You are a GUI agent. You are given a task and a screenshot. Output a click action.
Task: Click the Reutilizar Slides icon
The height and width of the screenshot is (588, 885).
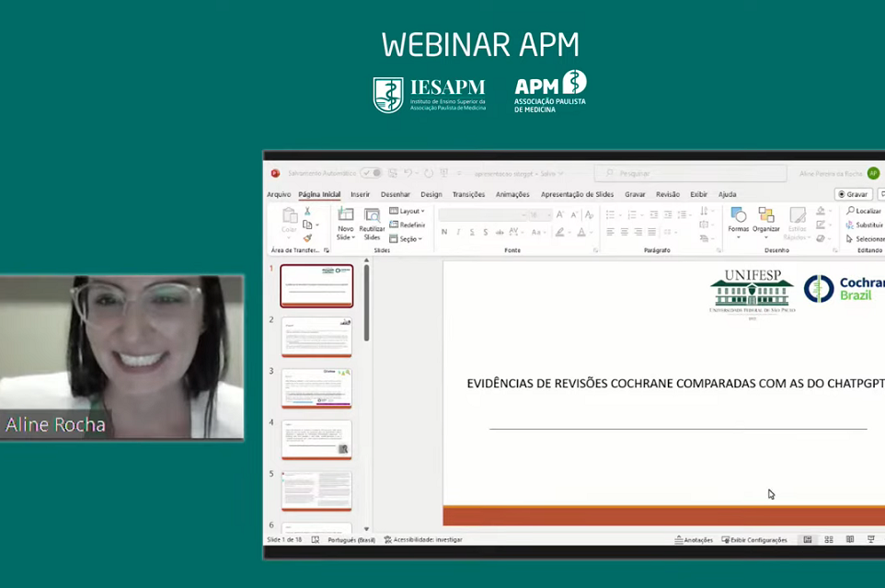coord(372,217)
